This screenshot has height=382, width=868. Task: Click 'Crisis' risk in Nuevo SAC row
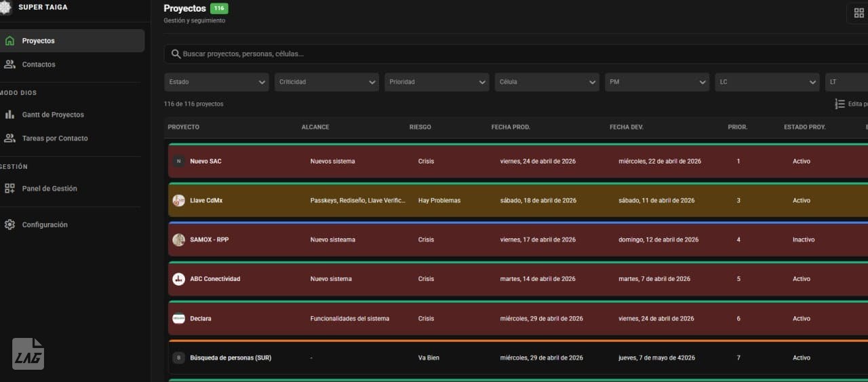click(x=426, y=161)
